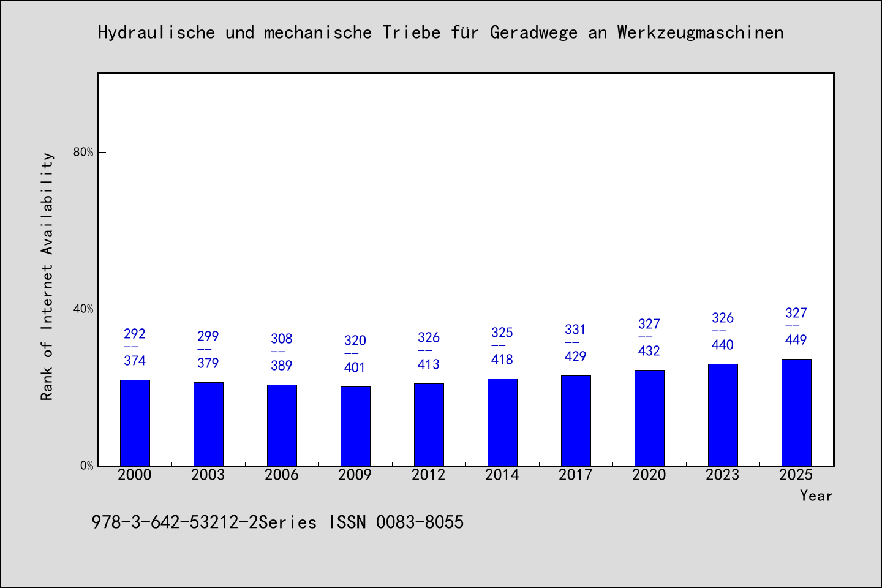Image resolution: width=882 pixels, height=588 pixels.
Task: Click the value label '432'
Action: click(649, 351)
